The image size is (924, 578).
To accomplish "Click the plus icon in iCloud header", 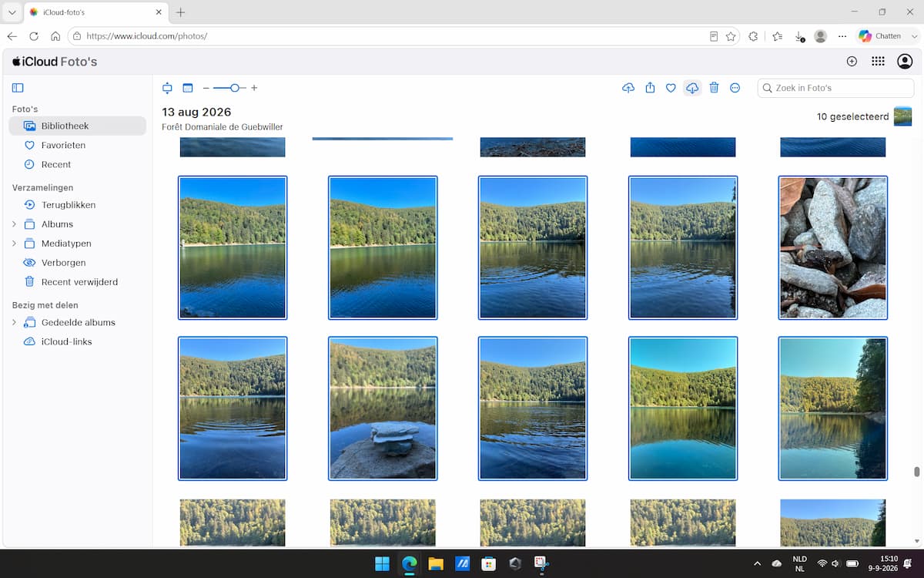I will pos(852,62).
